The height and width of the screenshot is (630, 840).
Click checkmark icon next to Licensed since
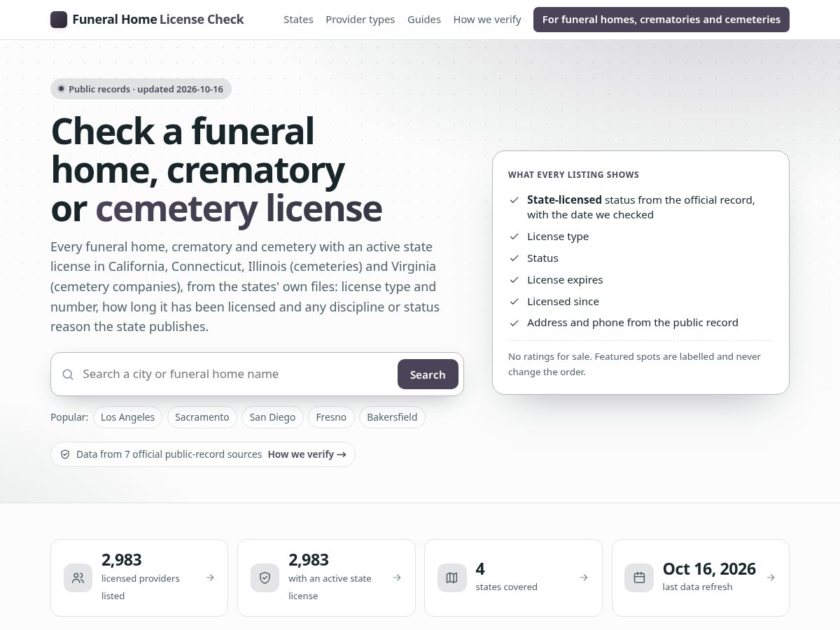click(x=514, y=302)
